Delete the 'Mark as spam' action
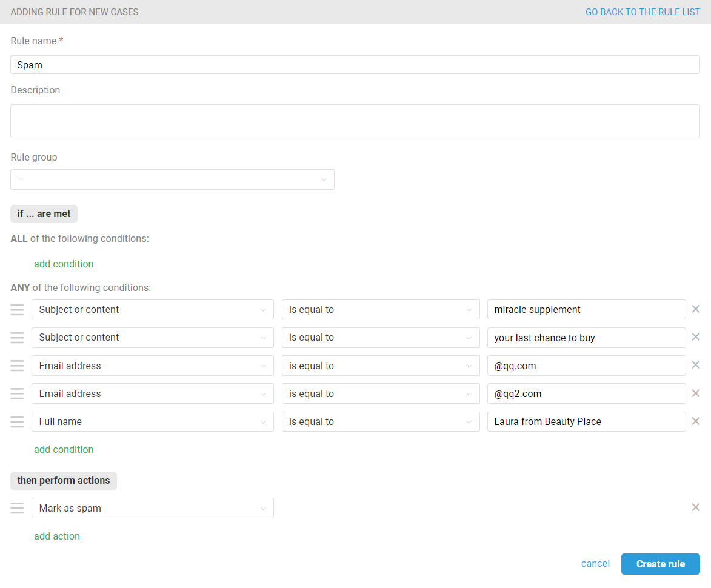 pyautogui.click(x=695, y=507)
